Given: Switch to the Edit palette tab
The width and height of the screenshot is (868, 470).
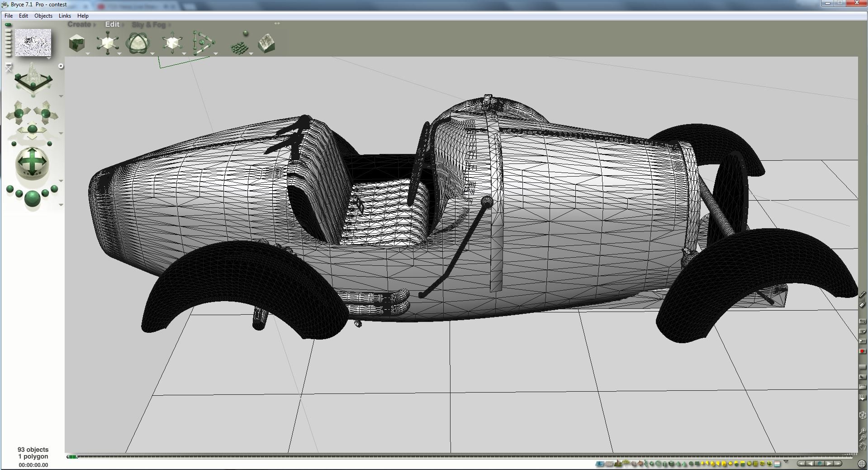Looking at the screenshot, I should pos(112,24).
